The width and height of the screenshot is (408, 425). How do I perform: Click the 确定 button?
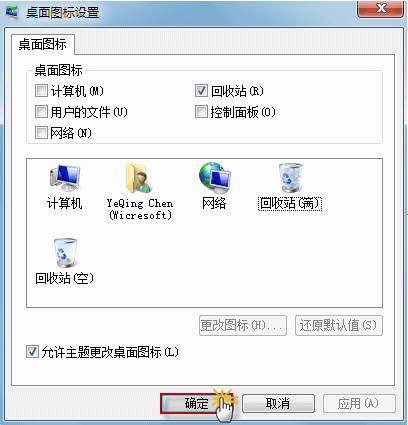196,403
